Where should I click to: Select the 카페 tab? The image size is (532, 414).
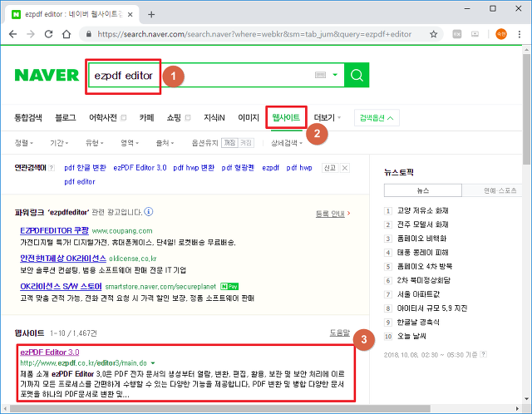[x=146, y=118]
